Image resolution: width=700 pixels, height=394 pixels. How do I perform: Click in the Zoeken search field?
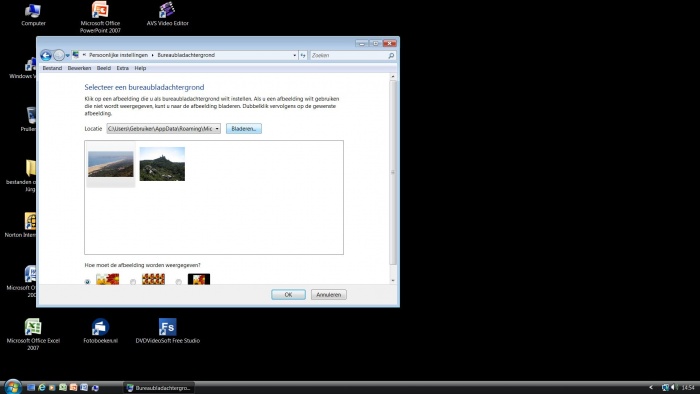pos(348,55)
